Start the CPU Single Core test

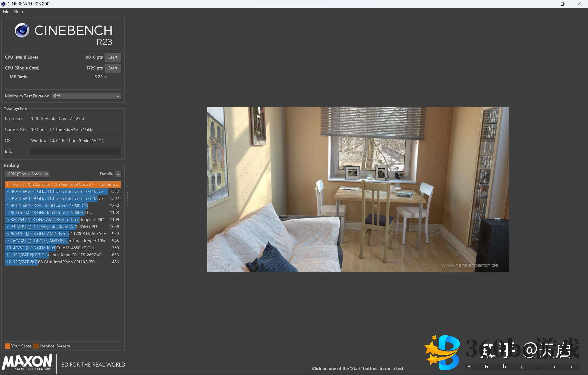click(113, 68)
